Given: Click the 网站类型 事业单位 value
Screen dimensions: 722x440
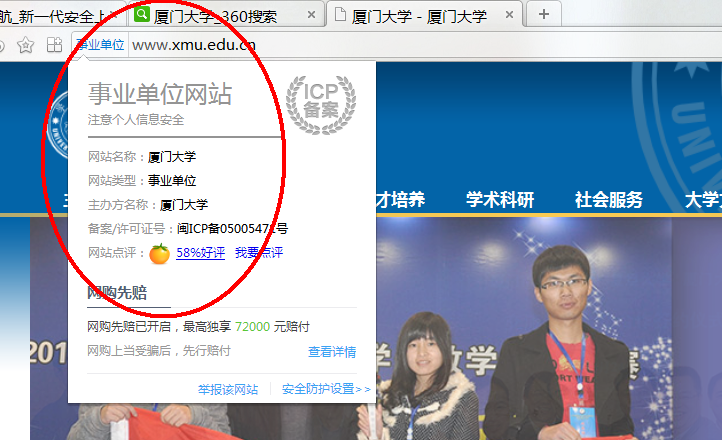Looking at the screenshot, I should (172, 180).
